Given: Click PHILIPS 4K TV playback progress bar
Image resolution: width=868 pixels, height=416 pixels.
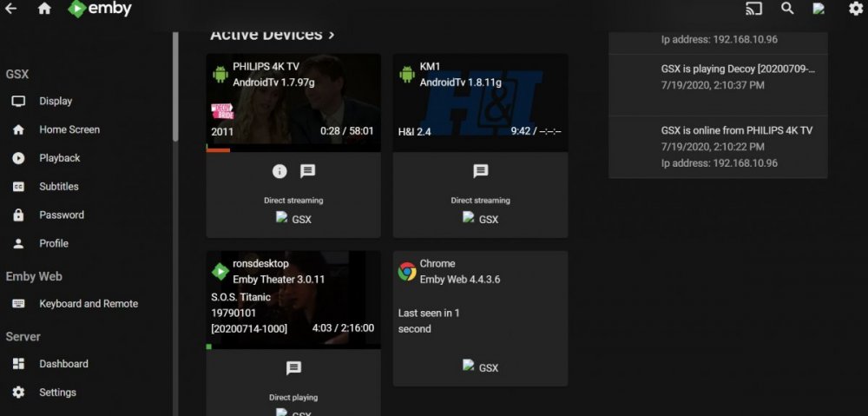Looking at the screenshot, I should pos(293,150).
